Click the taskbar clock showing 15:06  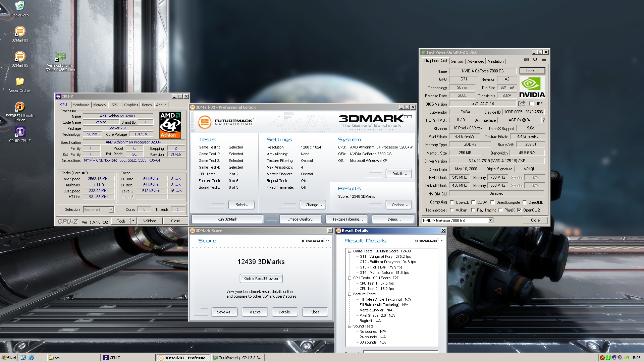coord(636,358)
